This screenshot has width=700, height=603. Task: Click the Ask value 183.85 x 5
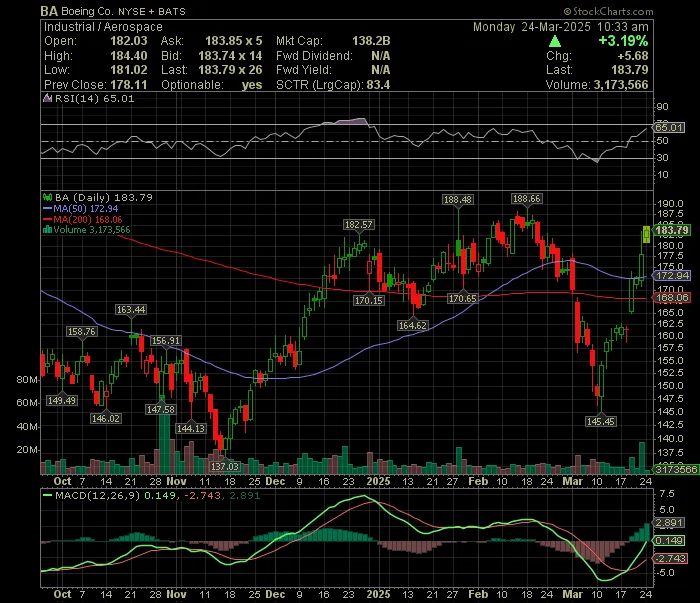tap(233, 41)
